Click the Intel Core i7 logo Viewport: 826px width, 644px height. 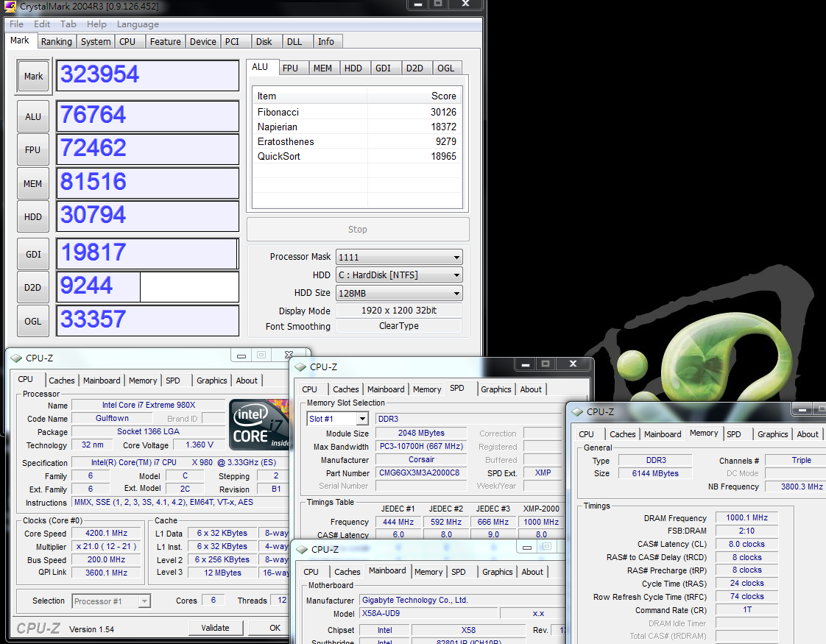(258, 425)
